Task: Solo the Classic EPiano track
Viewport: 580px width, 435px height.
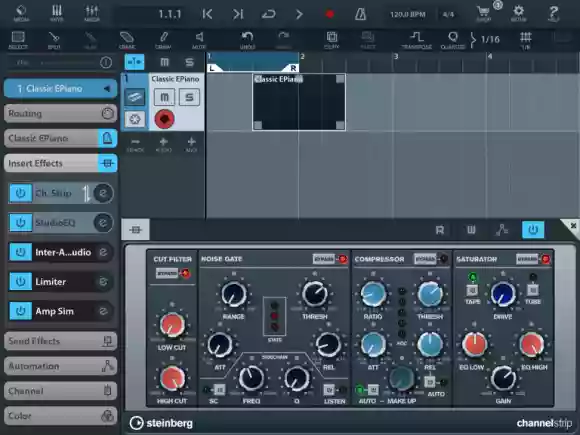Action: (x=189, y=97)
